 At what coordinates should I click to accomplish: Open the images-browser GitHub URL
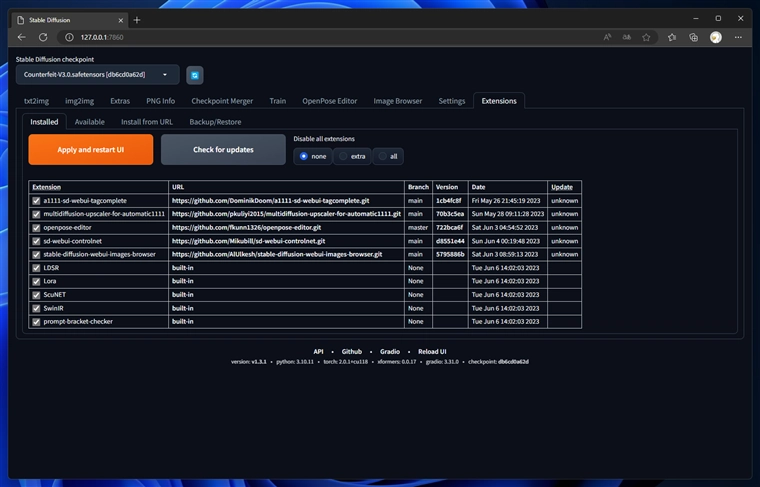coord(277,254)
